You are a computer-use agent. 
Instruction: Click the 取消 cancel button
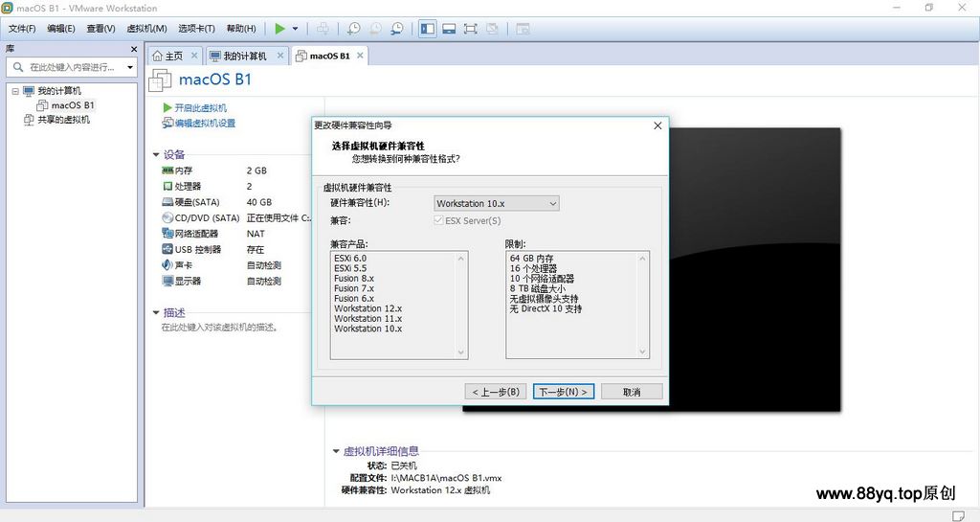click(x=632, y=392)
